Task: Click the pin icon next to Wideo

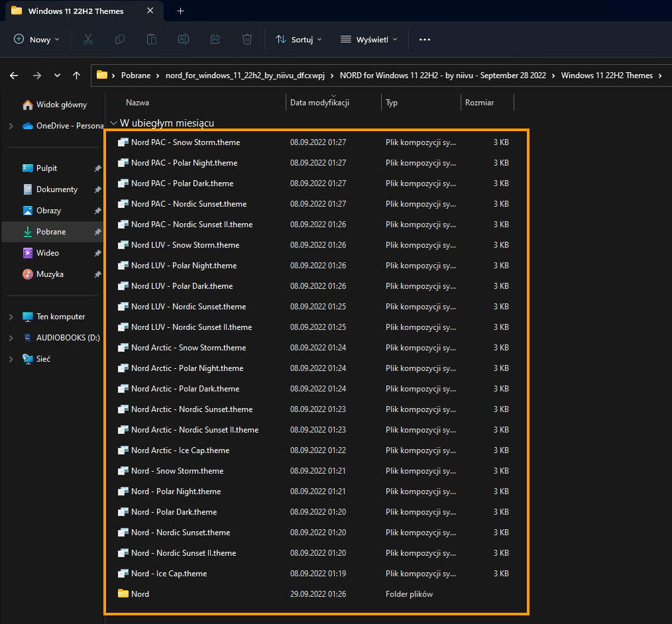Action: click(x=97, y=253)
